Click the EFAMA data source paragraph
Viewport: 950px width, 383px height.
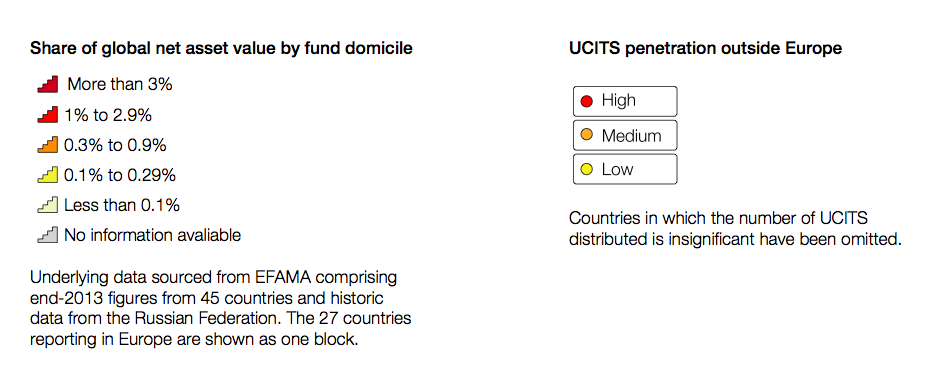(x=221, y=308)
